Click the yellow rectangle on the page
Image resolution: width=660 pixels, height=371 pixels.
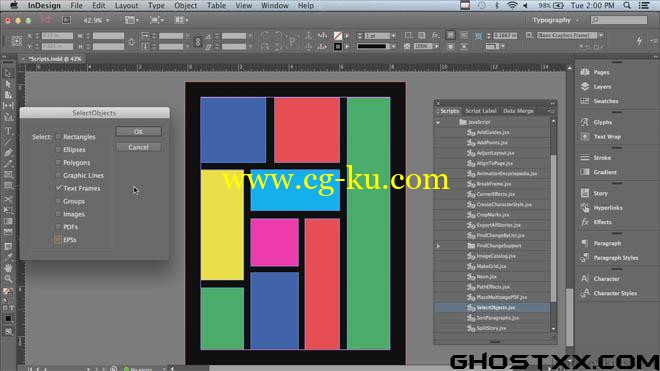pos(222,225)
